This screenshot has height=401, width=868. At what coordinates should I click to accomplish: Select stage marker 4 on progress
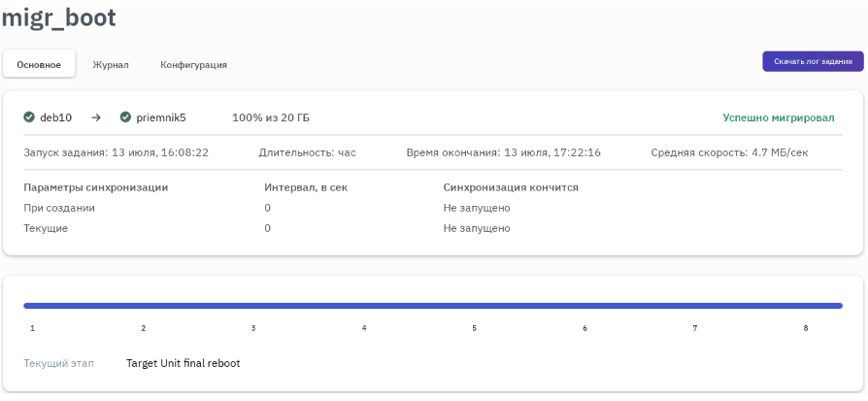click(x=364, y=328)
